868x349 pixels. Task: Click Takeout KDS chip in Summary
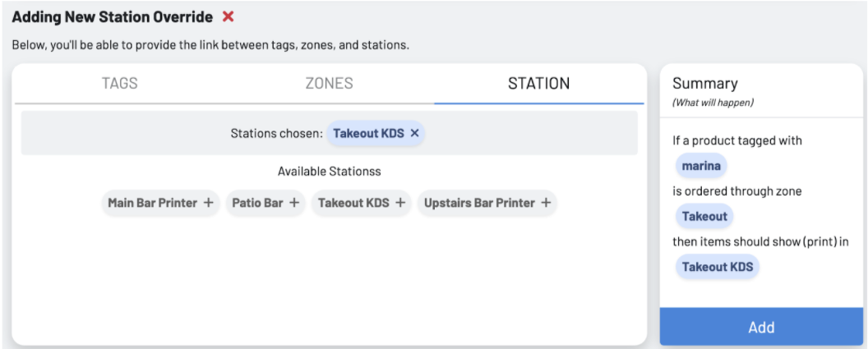coord(718,267)
